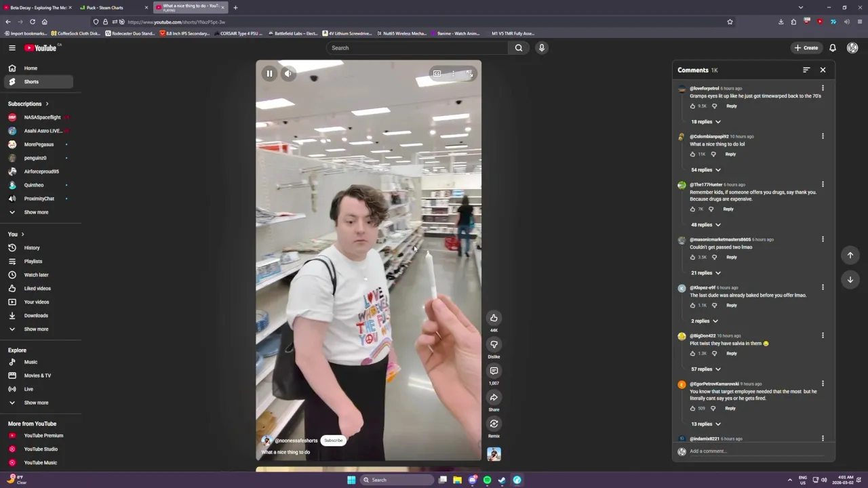Expand Show more under Downloads

(37, 329)
